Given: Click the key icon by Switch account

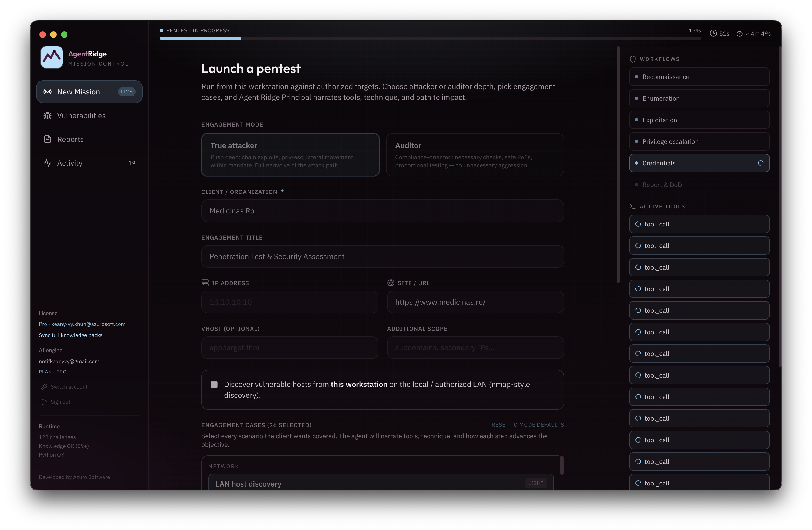Looking at the screenshot, I should 44,387.
